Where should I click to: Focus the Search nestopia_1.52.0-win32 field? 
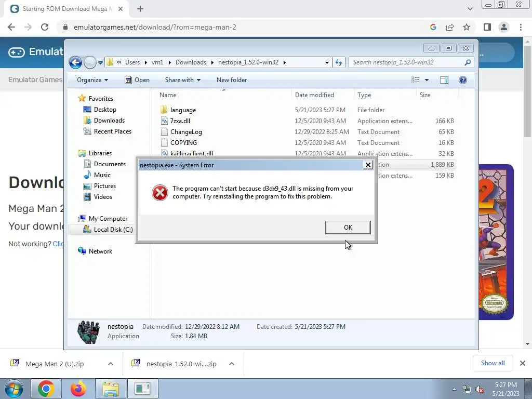coord(411,62)
